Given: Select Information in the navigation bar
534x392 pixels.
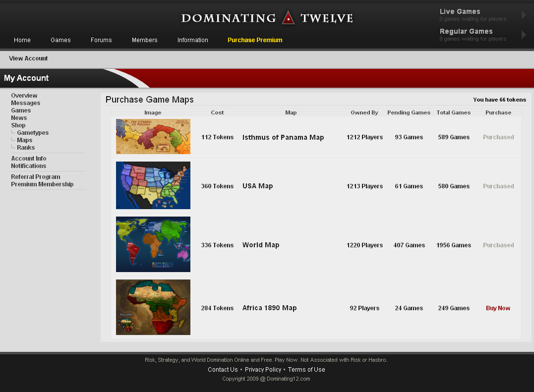Looking at the screenshot, I should click(193, 40).
